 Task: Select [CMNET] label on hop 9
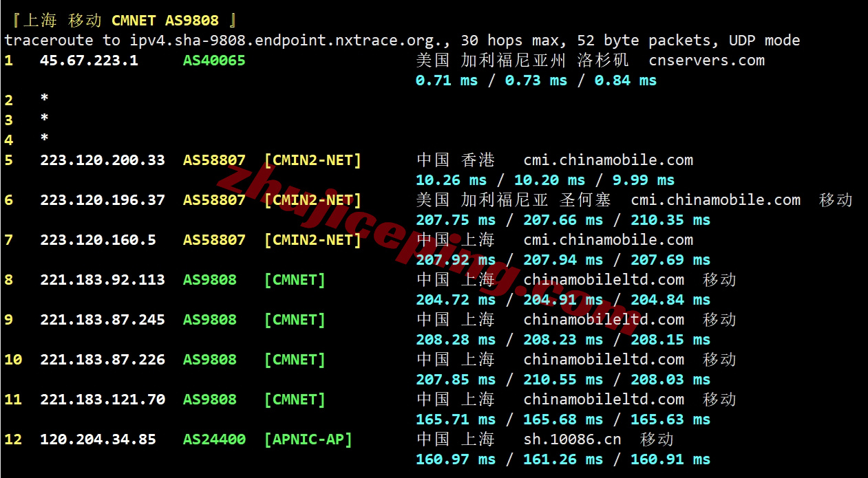(x=295, y=320)
